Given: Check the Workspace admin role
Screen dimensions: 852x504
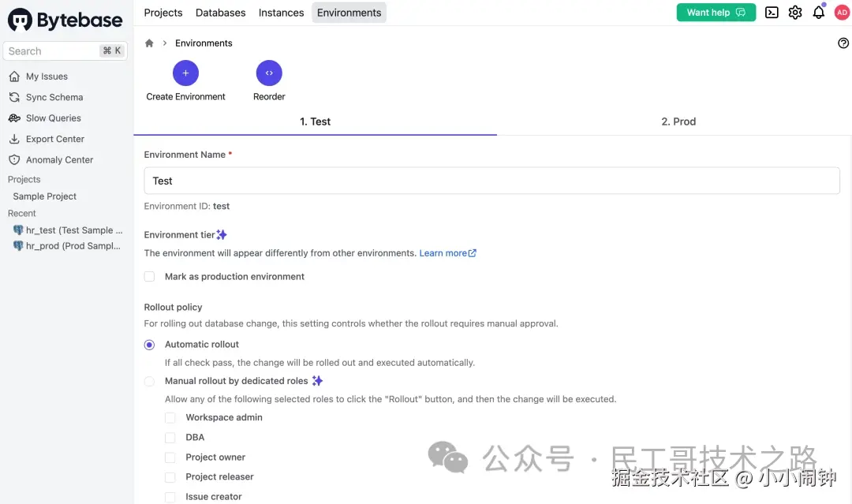Looking at the screenshot, I should pyautogui.click(x=170, y=418).
